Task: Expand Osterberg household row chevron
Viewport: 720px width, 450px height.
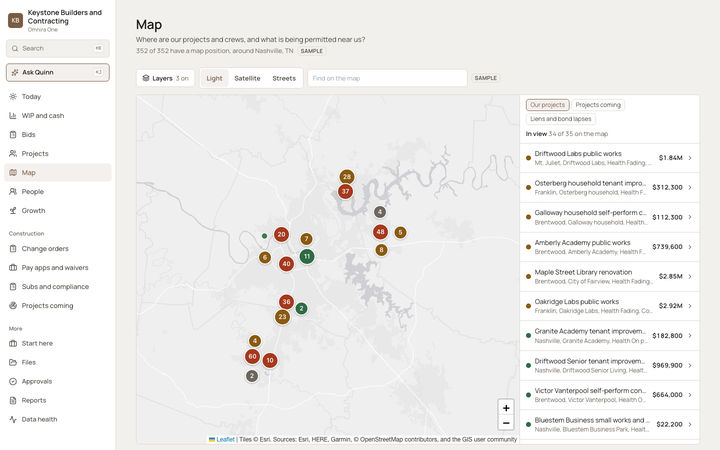Action: [690, 187]
